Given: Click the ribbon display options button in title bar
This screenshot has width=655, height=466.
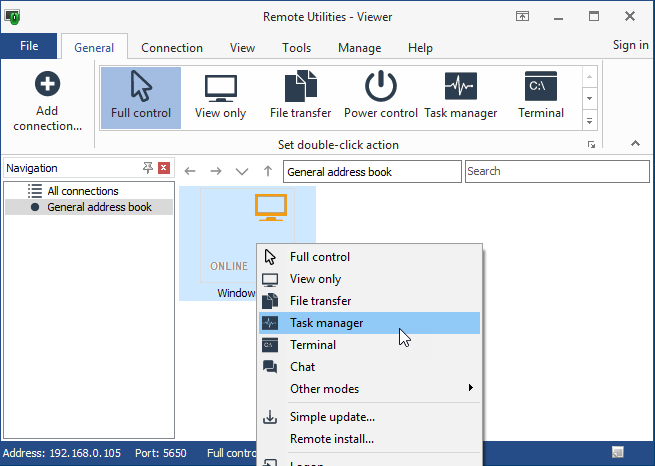Looking at the screenshot, I should point(522,16).
